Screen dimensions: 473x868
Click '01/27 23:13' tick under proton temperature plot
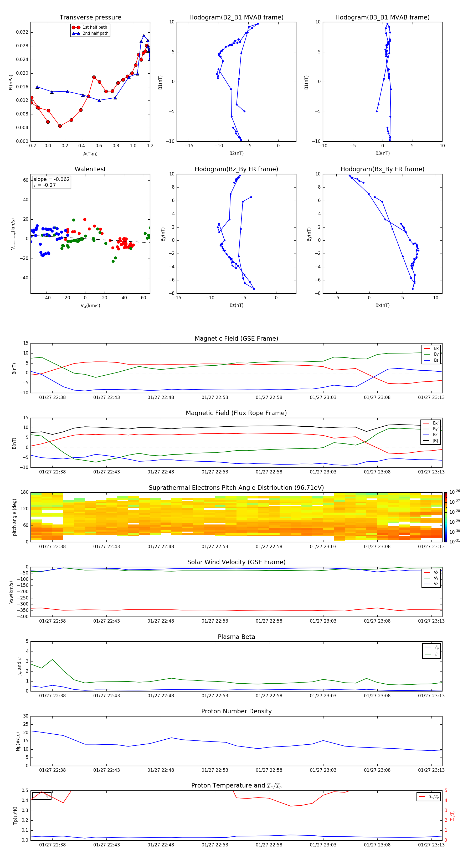431,845
